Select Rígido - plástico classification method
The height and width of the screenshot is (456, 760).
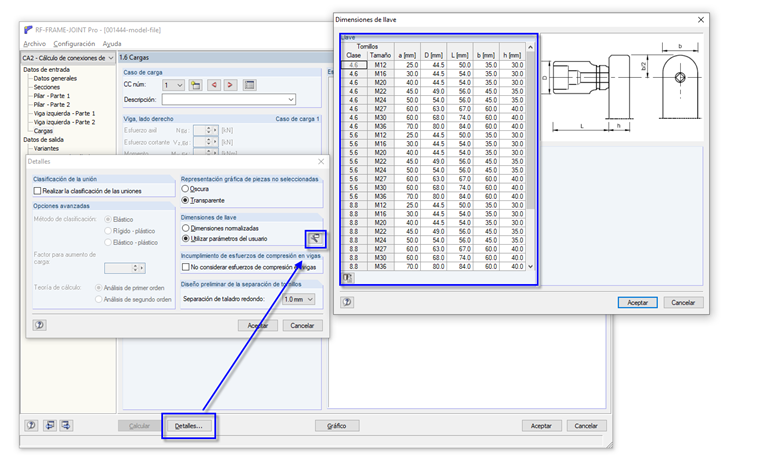pos(108,231)
